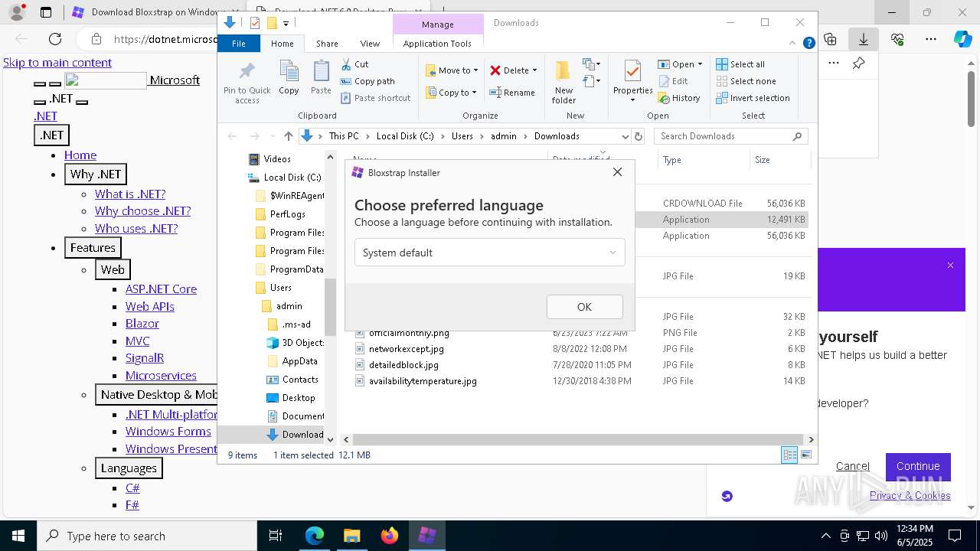Switch to the Home ribbon tab

283,44
